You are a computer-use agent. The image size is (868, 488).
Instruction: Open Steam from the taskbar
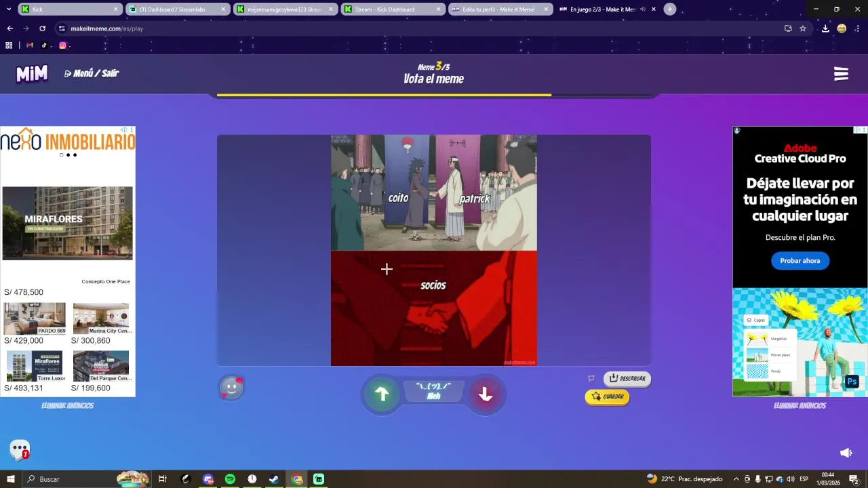click(x=274, y=479)
